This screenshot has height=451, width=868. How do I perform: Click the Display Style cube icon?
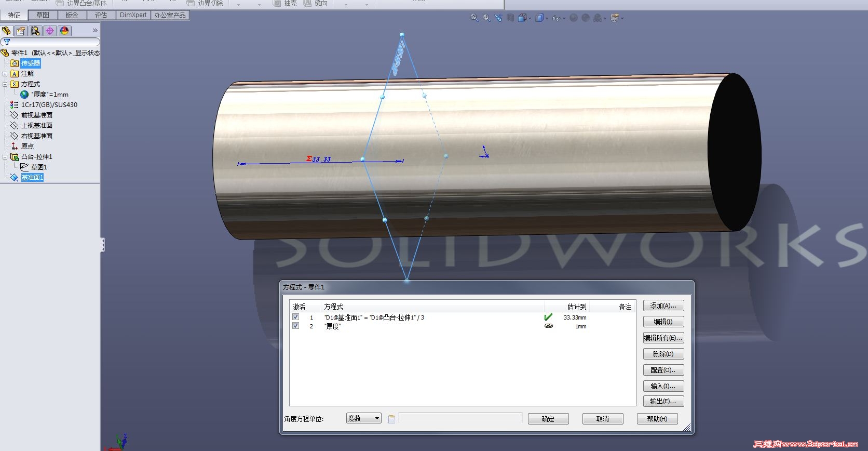539,18
